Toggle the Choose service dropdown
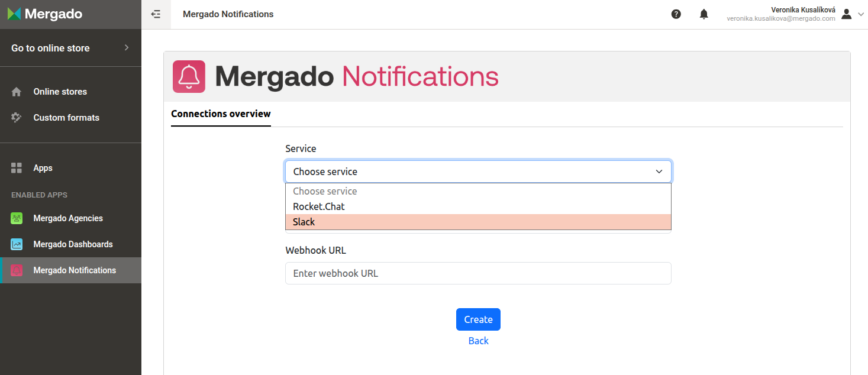This screenshot has height=375, width=868. (478, 172)
